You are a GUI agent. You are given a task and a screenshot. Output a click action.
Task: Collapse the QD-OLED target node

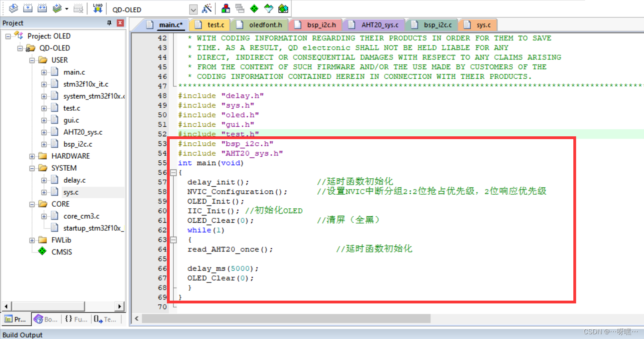[x=20, y=48]
